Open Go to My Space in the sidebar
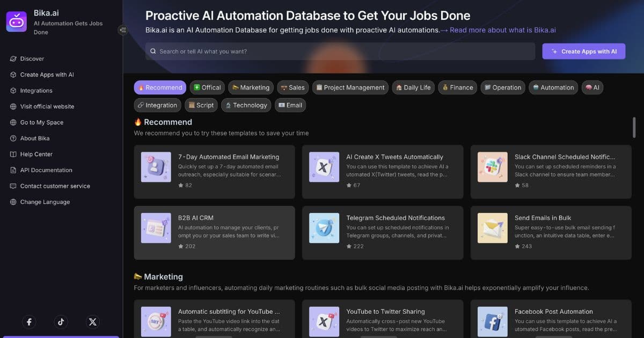Viewport: 644px width, 338px height. 42,122
